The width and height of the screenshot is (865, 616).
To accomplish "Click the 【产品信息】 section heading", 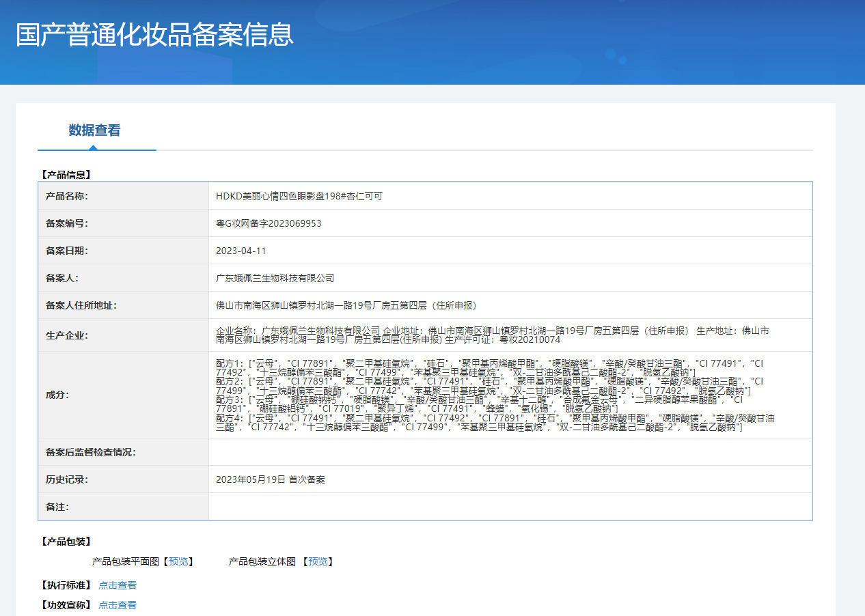I will click(65, 175).
